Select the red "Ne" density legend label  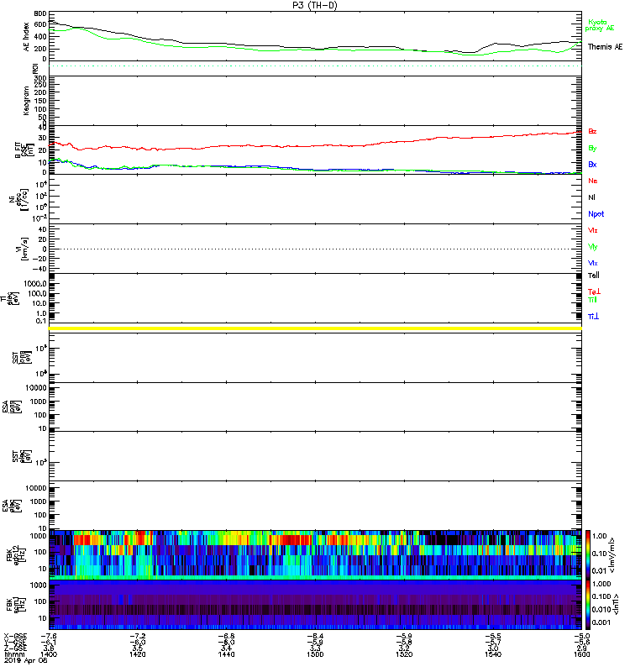pyautogui.click(x=592, y=181)
